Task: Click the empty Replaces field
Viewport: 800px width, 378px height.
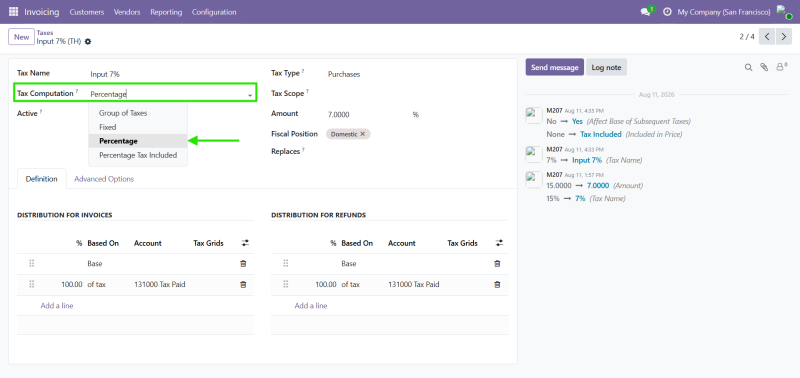Action: tap(417, 151)
